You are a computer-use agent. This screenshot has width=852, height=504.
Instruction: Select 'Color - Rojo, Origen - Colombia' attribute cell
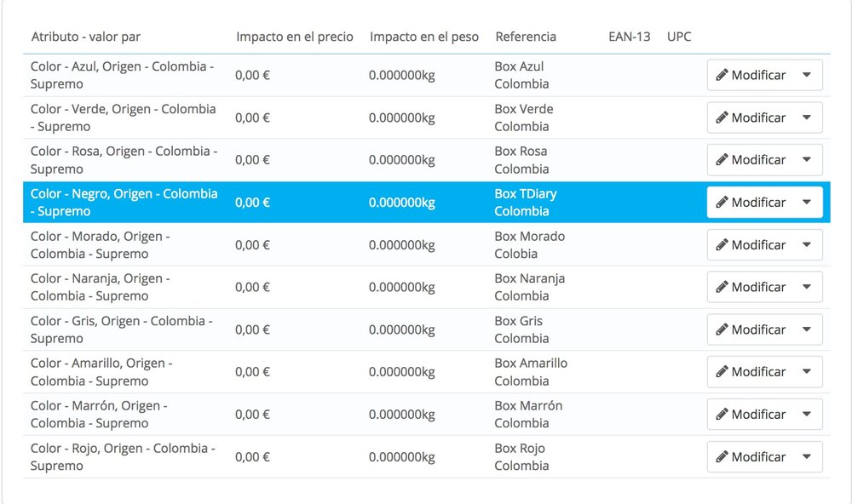124,456
